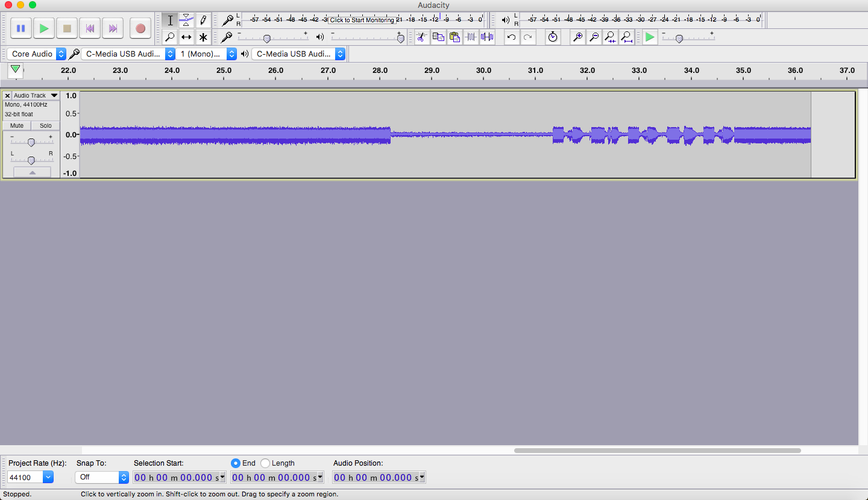Open the playback device C-Media dropdown

point(298,54)
